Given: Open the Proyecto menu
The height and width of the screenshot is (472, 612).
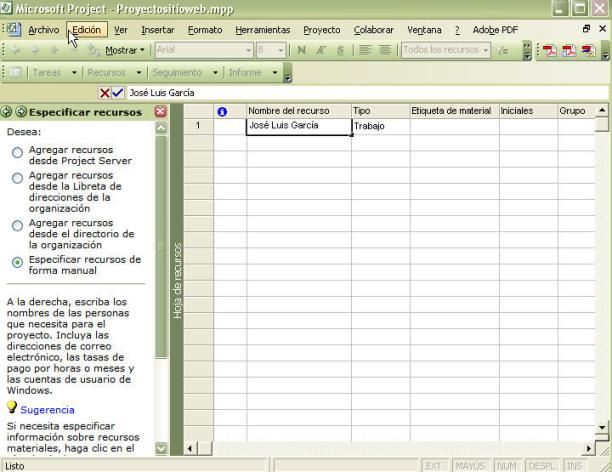Looking at the screenshot, I should [x=322, y=30].
